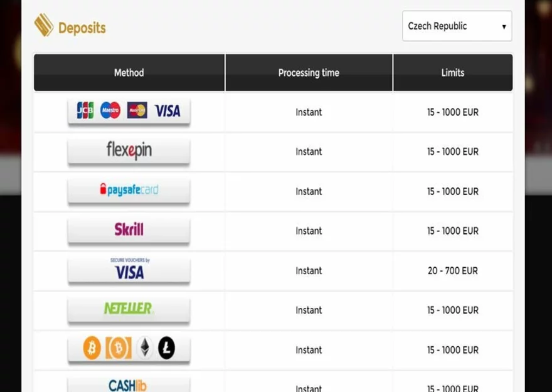Click the Mastercard logo
Viewport: 552px width, 392px height.
(x=137, y=111)
